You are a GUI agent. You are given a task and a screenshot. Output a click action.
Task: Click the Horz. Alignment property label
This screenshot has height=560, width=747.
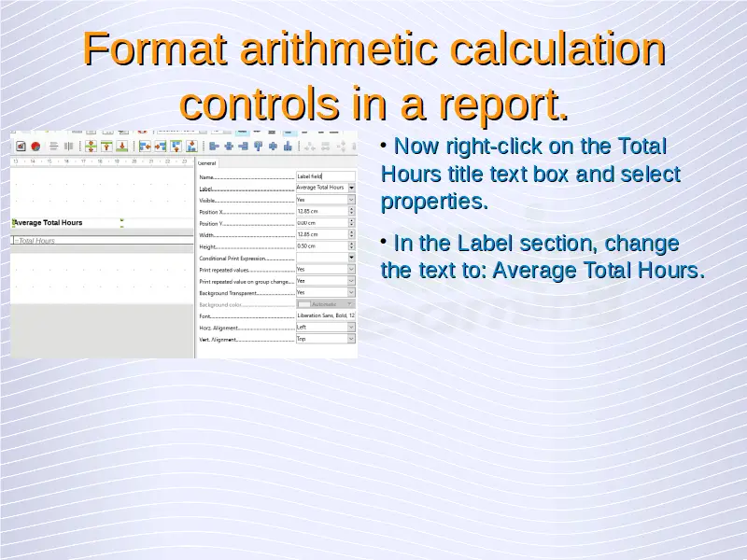point(218,328)
